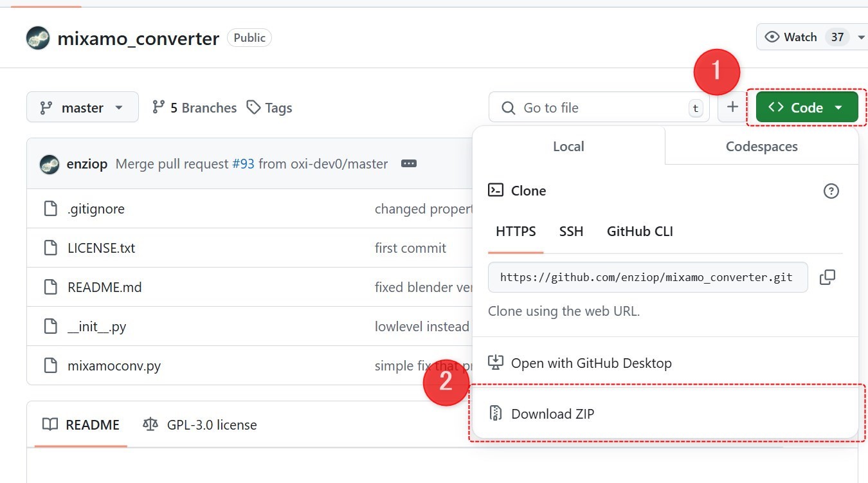
Task: Select the GPL-3.0 license tab
Action: pos(200,424)
